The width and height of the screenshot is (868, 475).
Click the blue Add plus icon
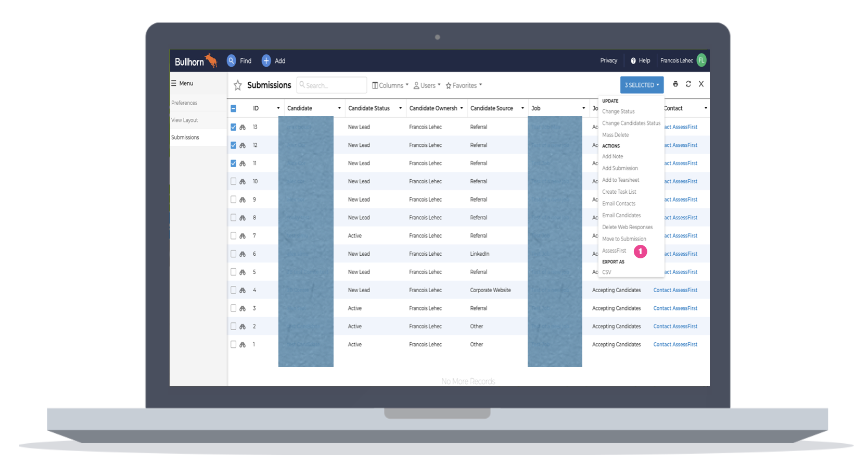pyautogui.click(x=266, y=60)
